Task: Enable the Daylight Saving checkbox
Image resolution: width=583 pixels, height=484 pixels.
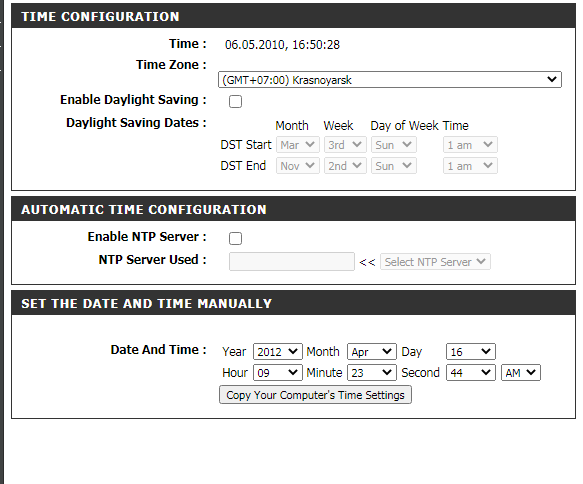Action: [x=235, y=101]
